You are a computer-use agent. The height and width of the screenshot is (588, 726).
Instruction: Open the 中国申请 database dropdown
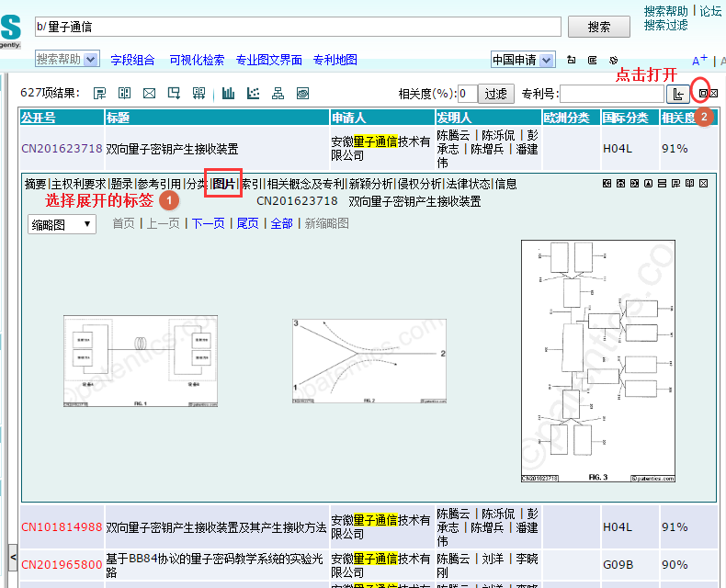coord(522,60)
